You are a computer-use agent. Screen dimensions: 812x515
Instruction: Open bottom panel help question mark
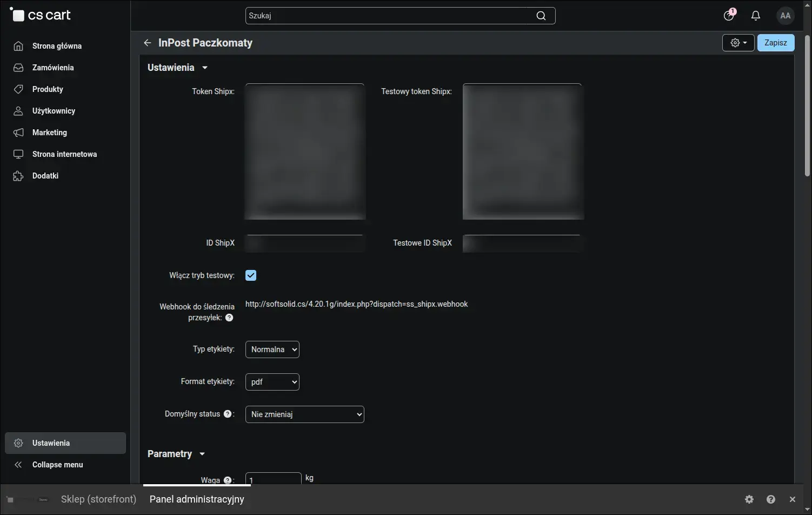[771, 499]
